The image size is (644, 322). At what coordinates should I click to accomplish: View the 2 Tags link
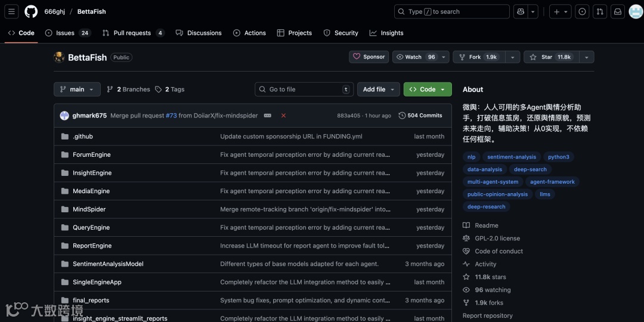click(x=169, y=89)
